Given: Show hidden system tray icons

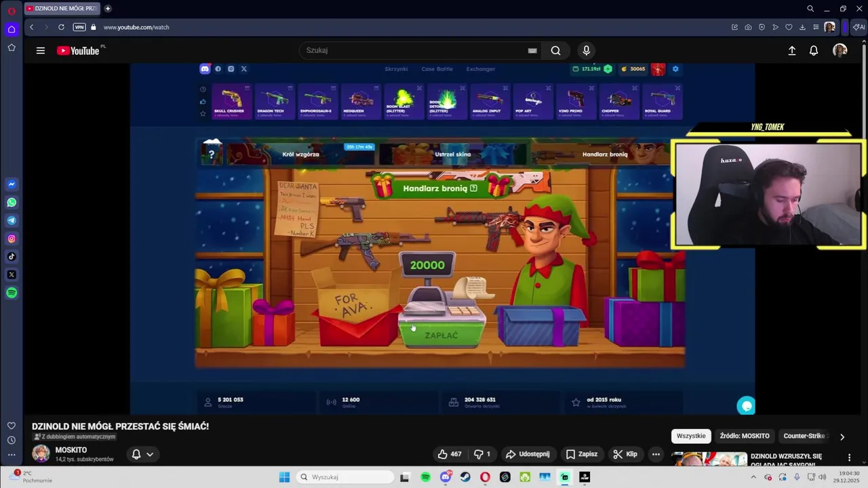Looking at the screenshot, I should (x=753, y=477).
